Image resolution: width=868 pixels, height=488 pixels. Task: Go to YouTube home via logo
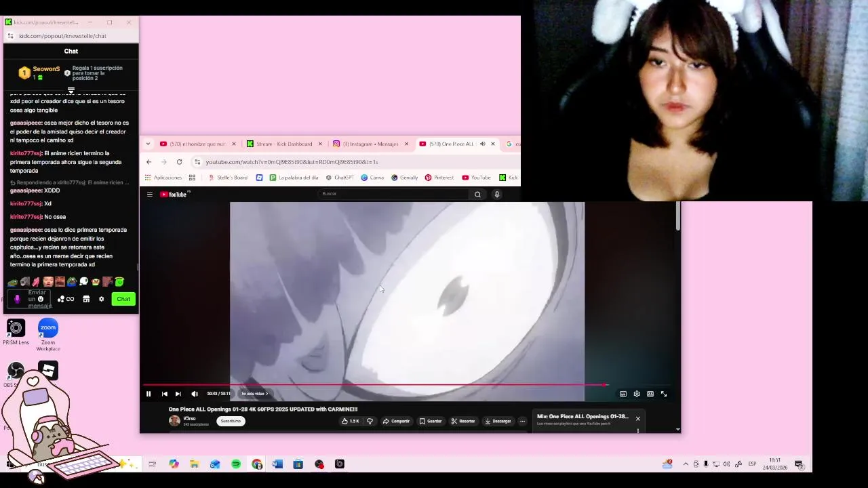tap(174, 195)
